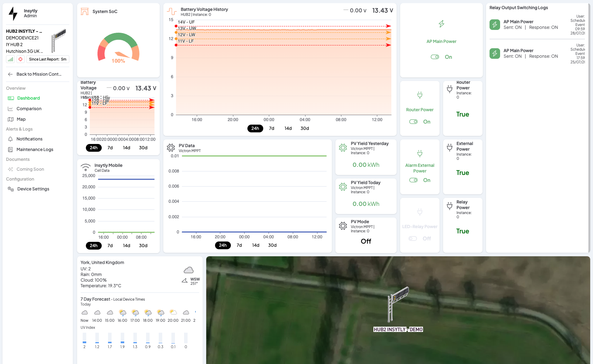Click the System SoC gauge
Screen dimensions: 593x364
point(118,48)
